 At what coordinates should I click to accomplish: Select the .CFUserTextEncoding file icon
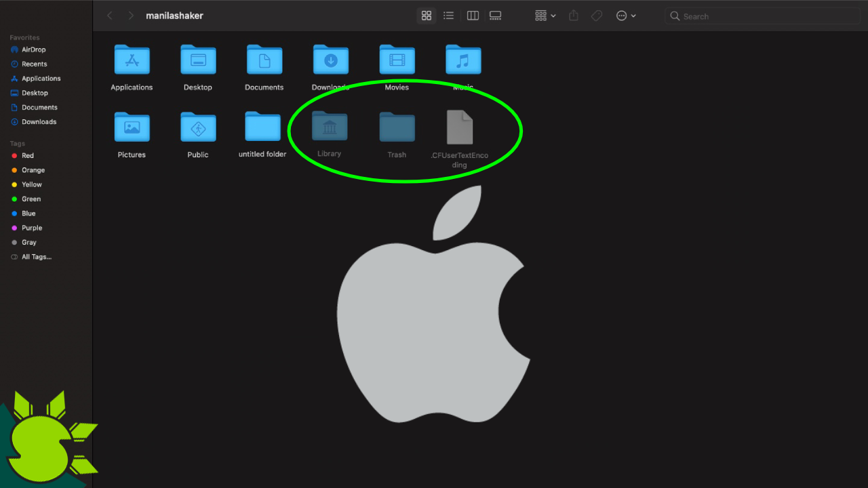(460, 127)
